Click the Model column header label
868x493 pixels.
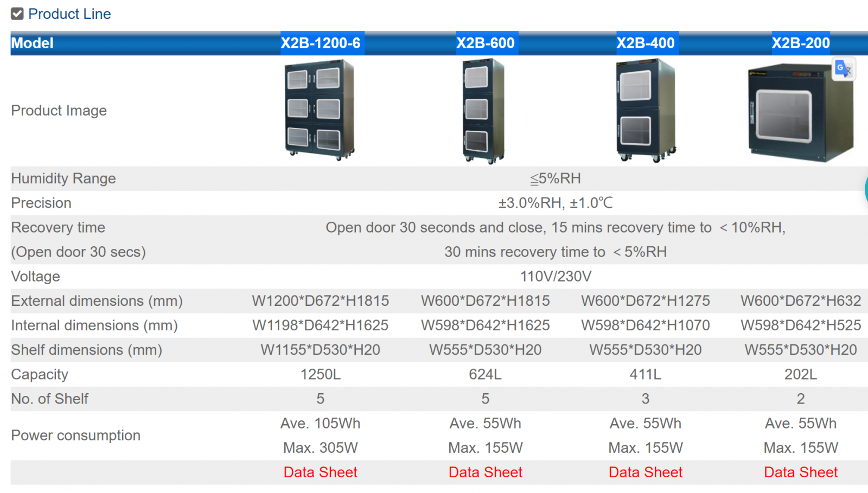point(33,43)
